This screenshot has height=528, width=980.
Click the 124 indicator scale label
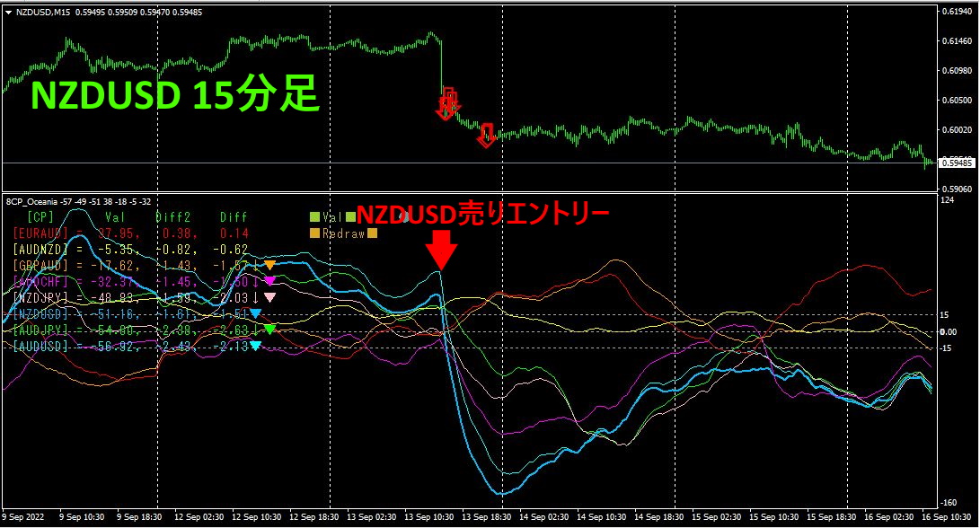click(x=948, y=200)
